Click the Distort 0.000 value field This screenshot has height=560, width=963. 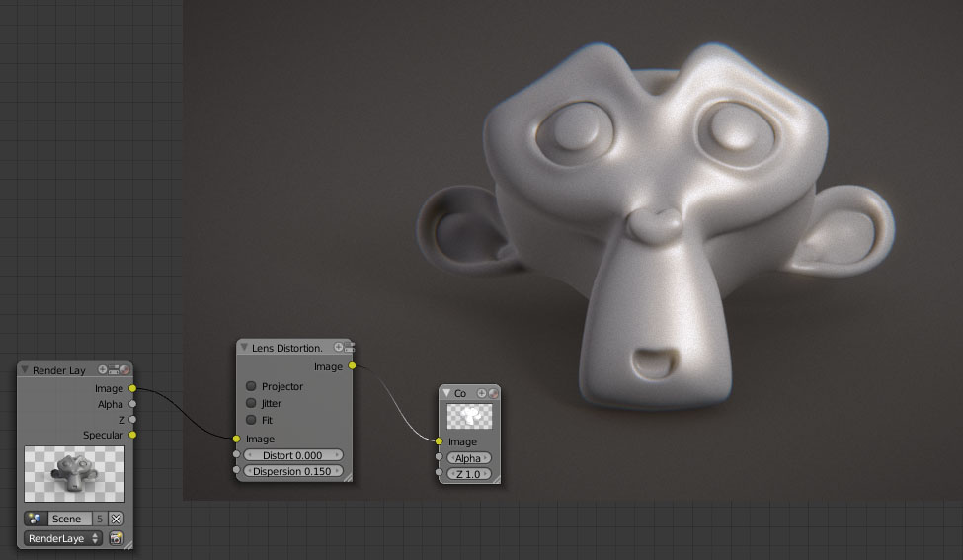(x=293, y=455)
